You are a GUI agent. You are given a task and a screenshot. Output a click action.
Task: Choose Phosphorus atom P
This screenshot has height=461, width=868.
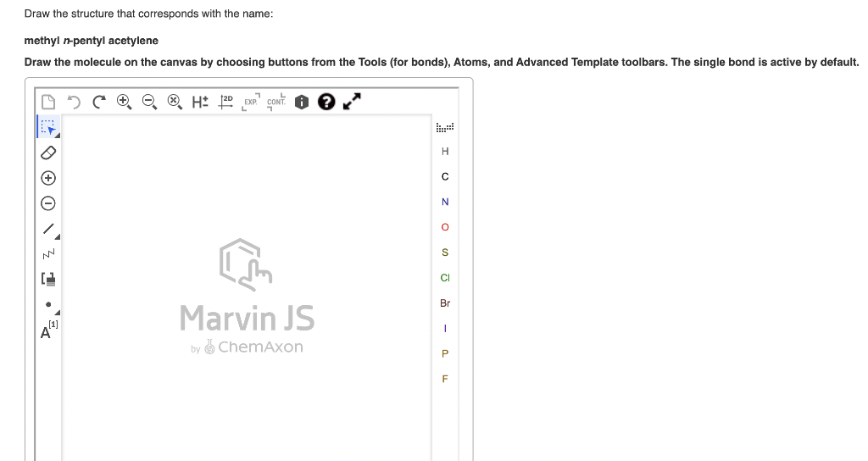click(x=445, y=353)
